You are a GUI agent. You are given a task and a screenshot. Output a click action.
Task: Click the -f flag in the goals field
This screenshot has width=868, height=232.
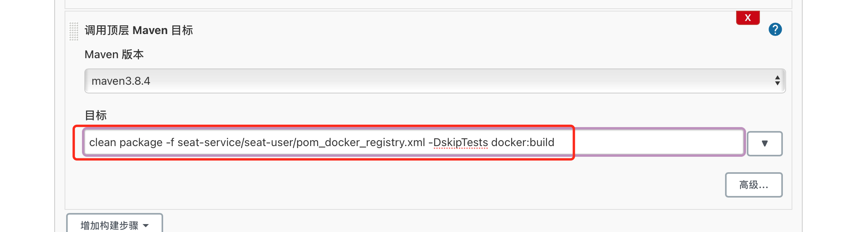click(x=170, y=143)
